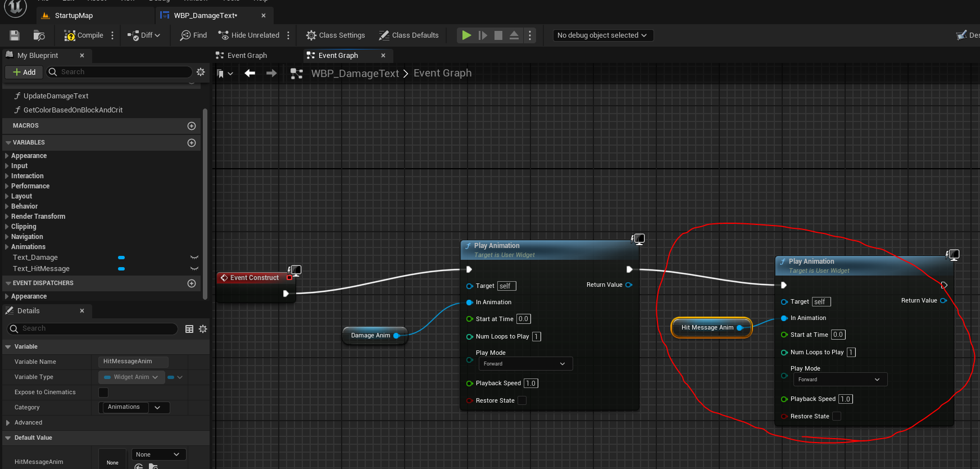Screen dimensions: 980x469
Task: Select the UpdateDamageText function
Action: point(56,96)
